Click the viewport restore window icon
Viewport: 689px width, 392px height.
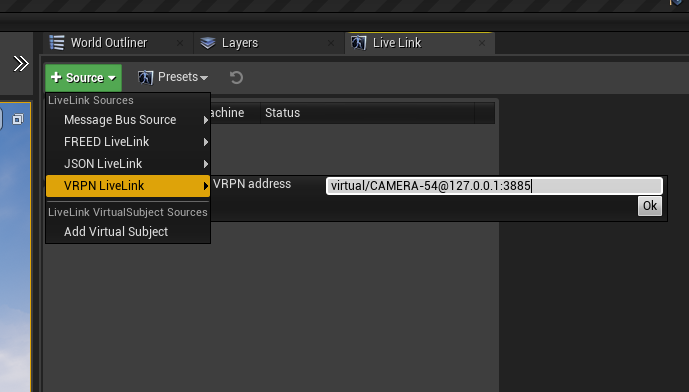pos(18,119)
